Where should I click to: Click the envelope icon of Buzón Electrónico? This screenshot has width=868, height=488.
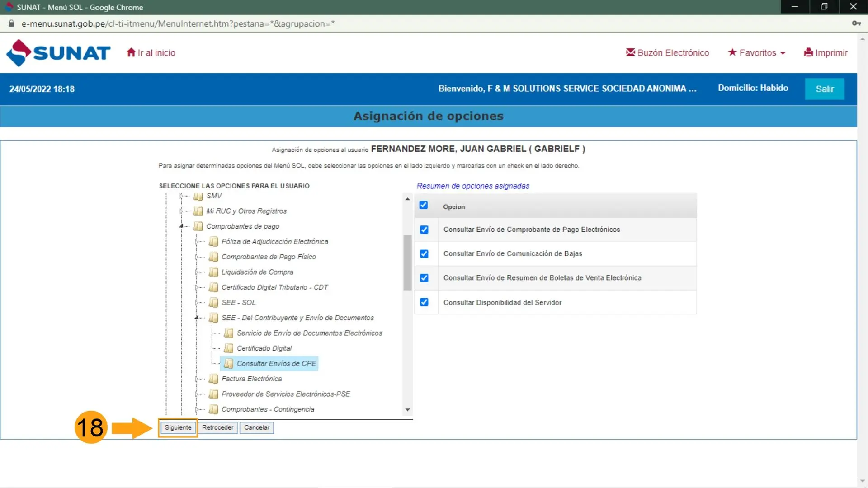[630, 52]
